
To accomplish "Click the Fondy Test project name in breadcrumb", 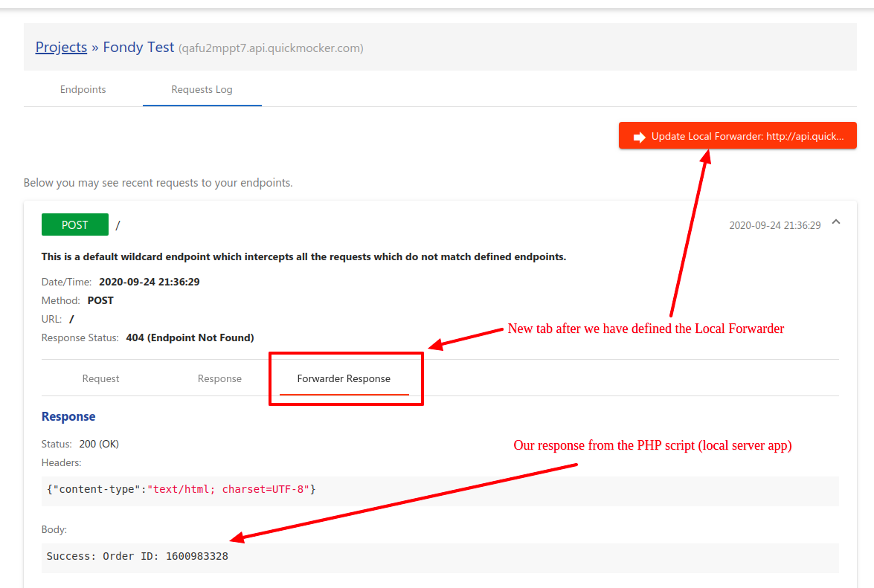I will pyautogui.click(x=138, y=47).
